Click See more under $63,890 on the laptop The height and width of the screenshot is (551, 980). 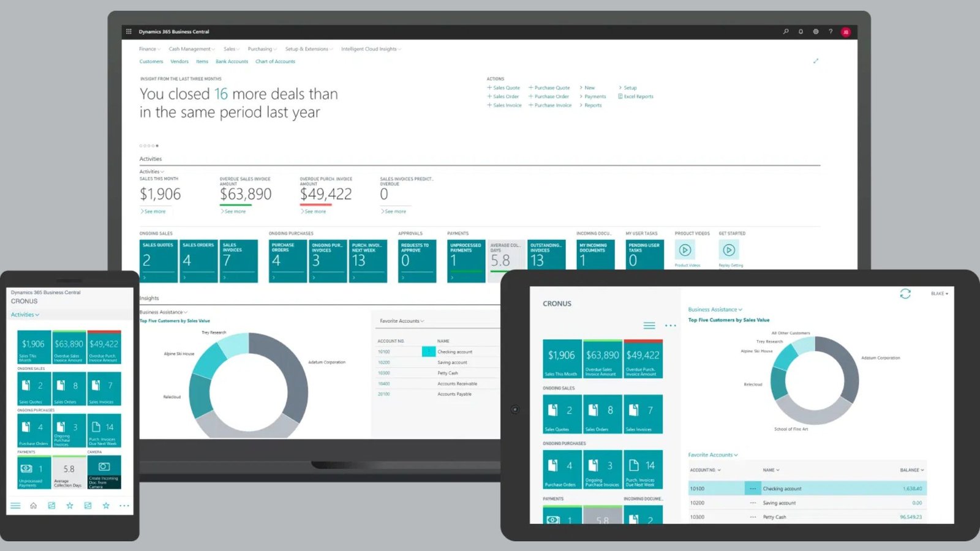pos(233,211)
